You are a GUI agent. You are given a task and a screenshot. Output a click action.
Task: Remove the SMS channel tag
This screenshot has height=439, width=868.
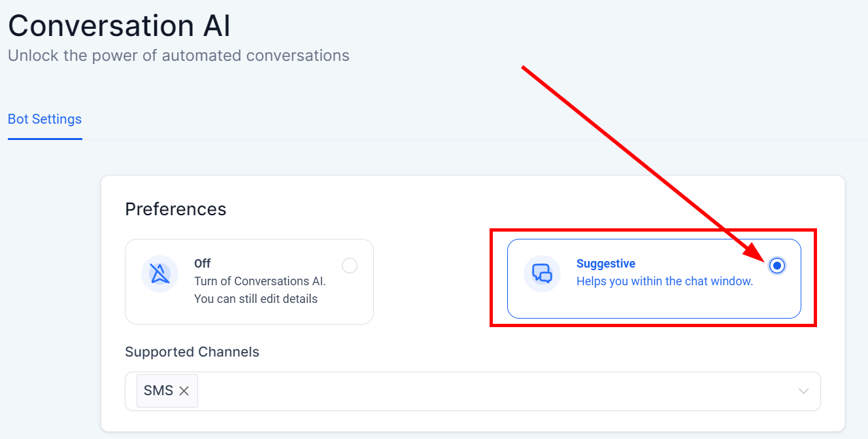[184, 391]
